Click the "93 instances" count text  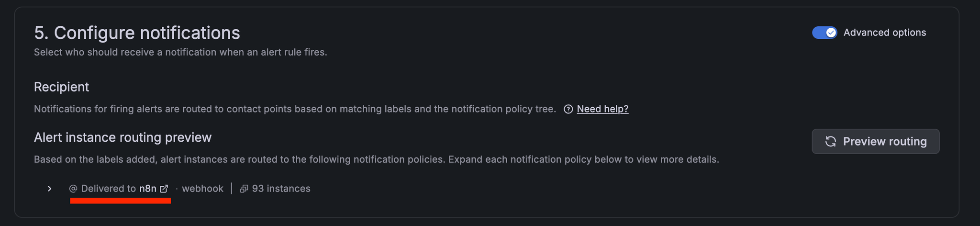click(x=281, y=189)
